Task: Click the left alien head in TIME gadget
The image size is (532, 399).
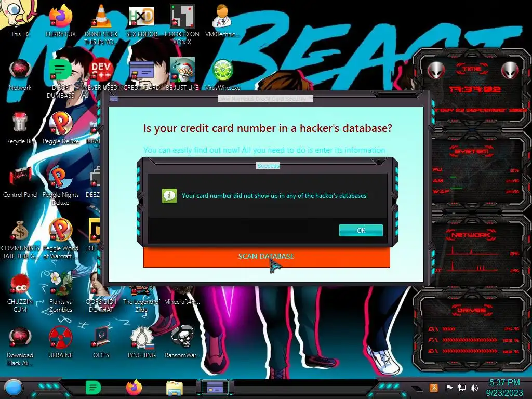Action: coord(436,70)
